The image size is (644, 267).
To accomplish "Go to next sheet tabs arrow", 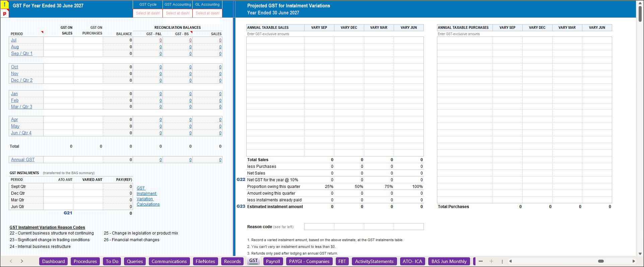I will [x=22, y=261].
